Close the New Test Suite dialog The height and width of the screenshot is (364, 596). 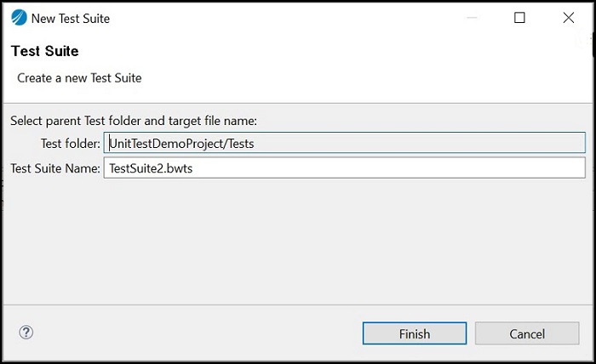point(569,18)
